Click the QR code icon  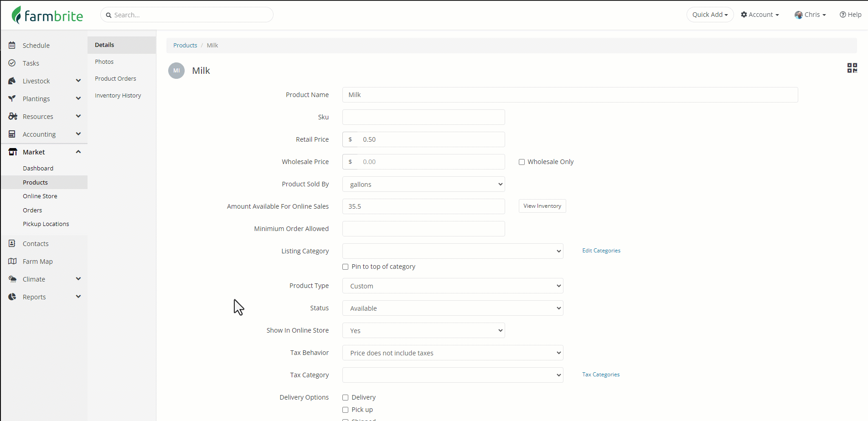pyautogui.click(x=852, y=68)
